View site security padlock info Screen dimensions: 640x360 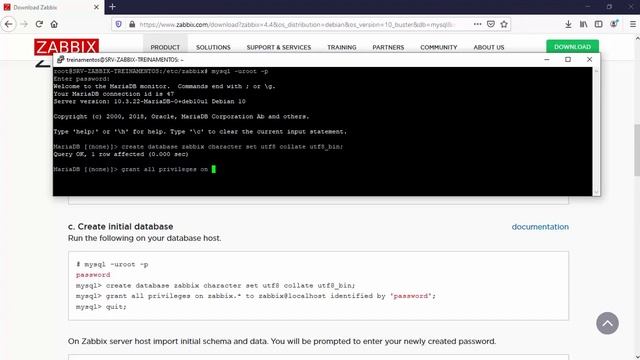[x=132, y=24]
